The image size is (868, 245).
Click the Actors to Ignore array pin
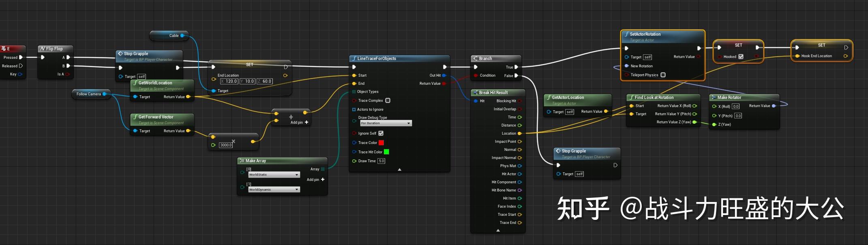point(354,110)
